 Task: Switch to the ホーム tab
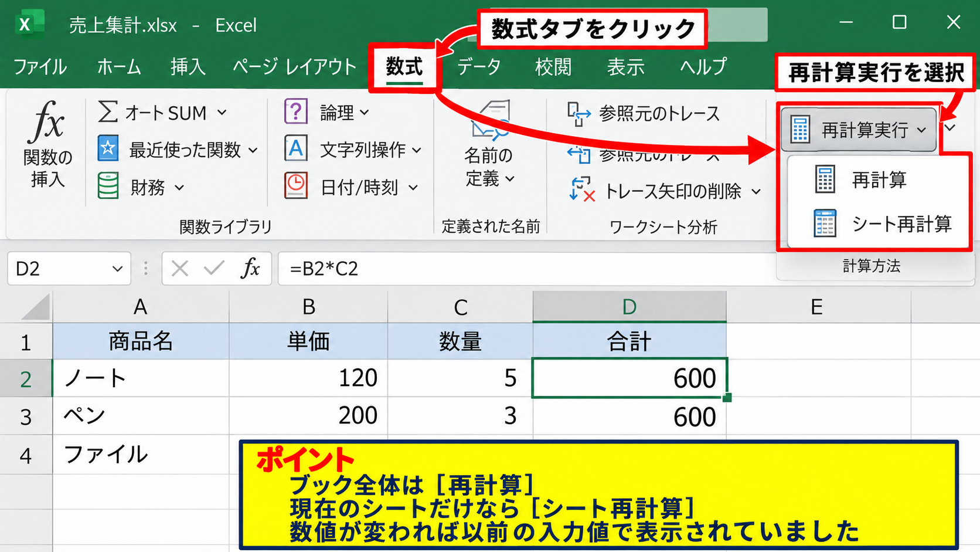click(119, 67)
